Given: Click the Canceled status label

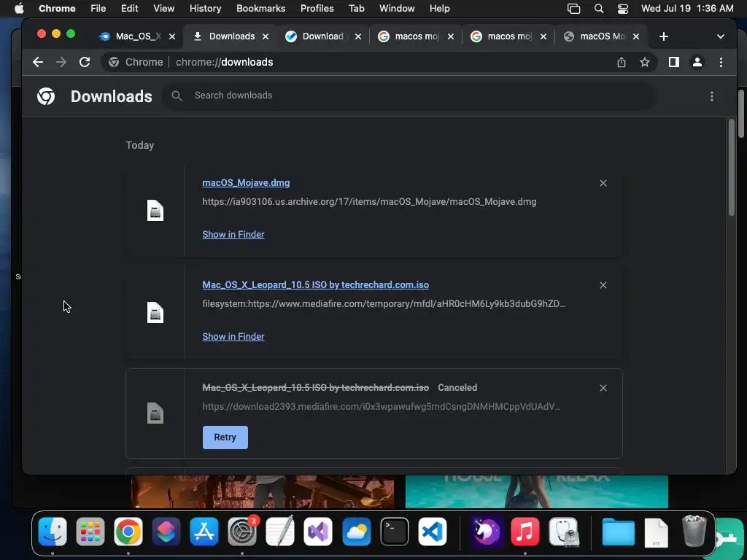Looking at the screenshot, I should coord(457,388).
